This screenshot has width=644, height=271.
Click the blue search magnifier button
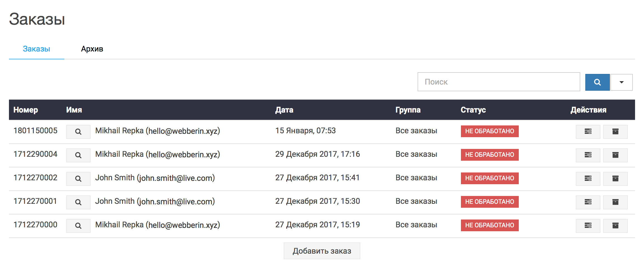click(597, 82)
